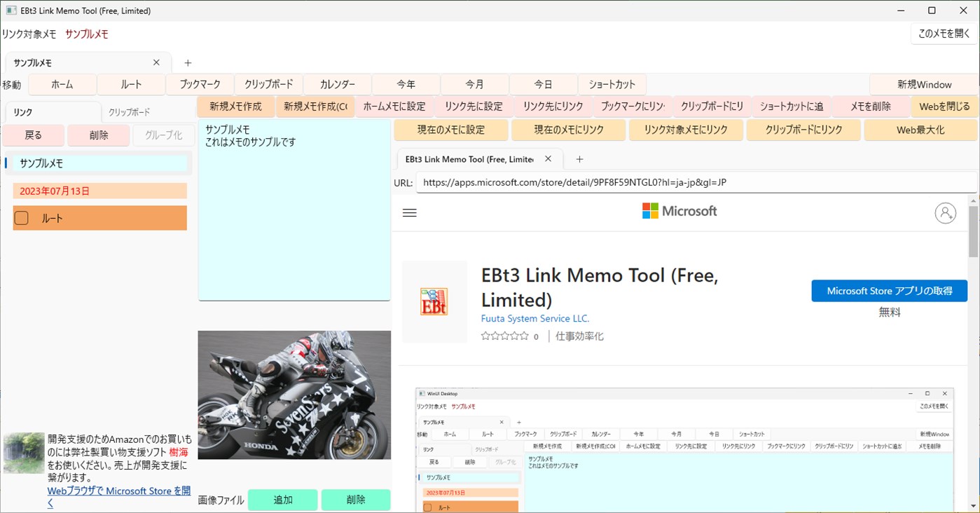Image resolution: width=980 pixels, height=513 pixels.
Task: Click the first rating star for the app
Action: pyautogui.click(x=484, y=336)
